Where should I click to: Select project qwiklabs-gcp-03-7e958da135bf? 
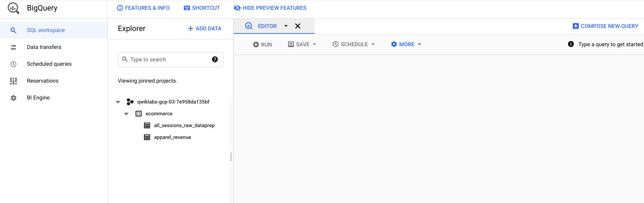pyautogui.click(x=173, y=102)
